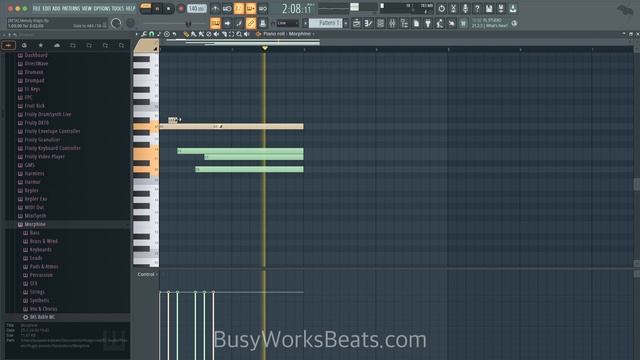Image resolution: width=640 pixels, height=360 pixels.
Task: Click the playback speaker tool icon
Action: coord(247,34)
